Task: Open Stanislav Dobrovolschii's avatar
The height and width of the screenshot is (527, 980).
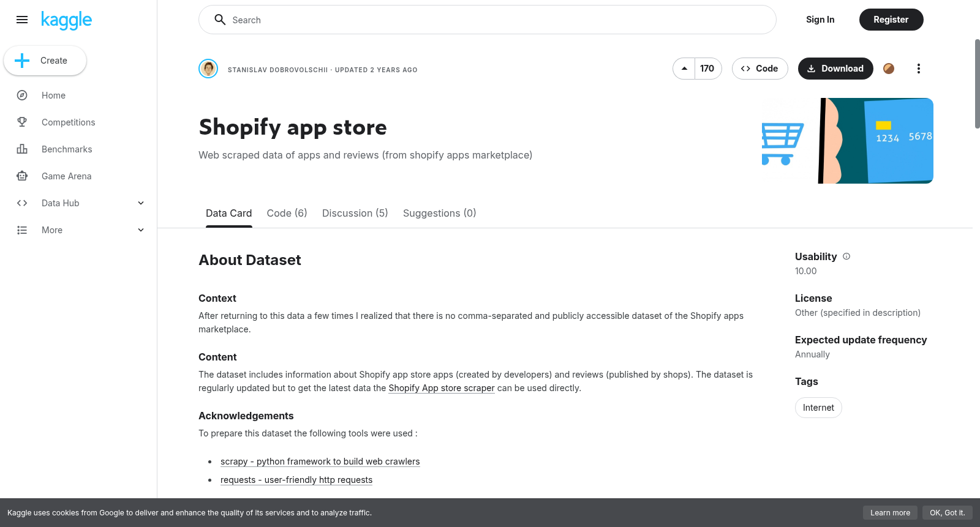Action: pos(208,69)
